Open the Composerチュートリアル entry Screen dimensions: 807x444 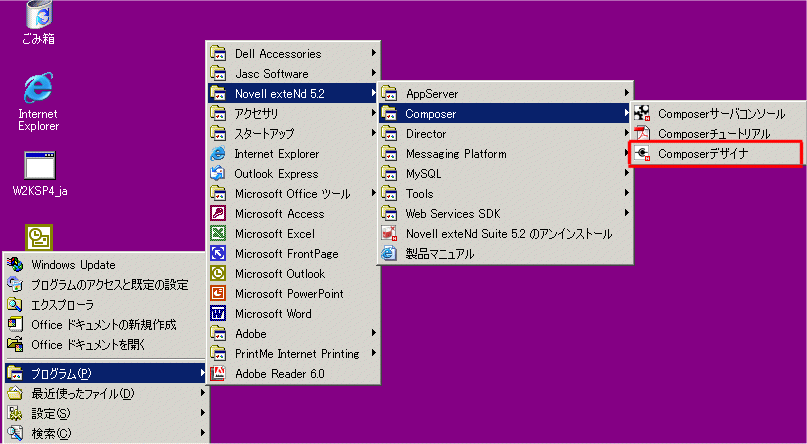coord(716,134)
